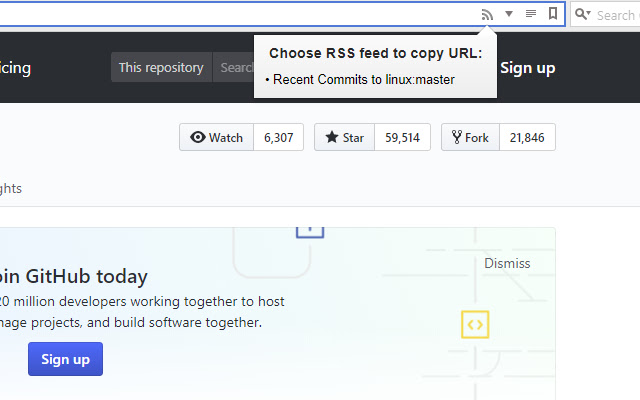Star the repository
Screen dimensions: 640x400
(x=344, y=137)
